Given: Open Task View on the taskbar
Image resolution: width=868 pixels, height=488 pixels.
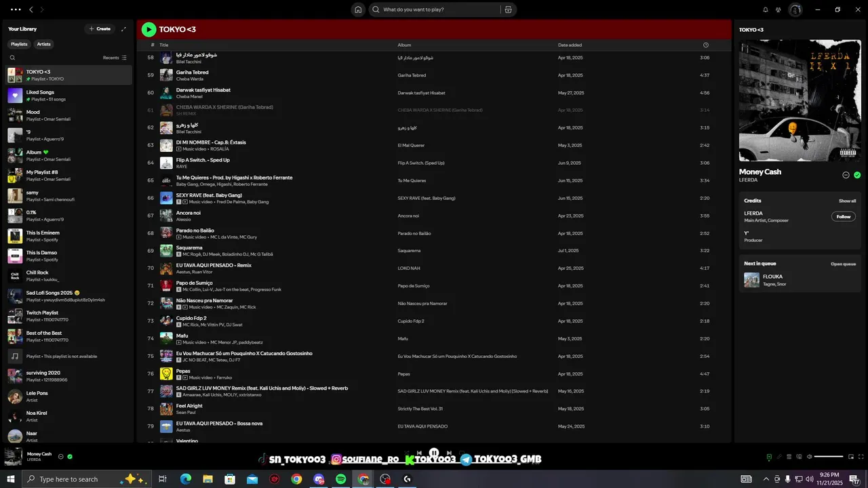Looking at the screenshot, I should [163, 479].
